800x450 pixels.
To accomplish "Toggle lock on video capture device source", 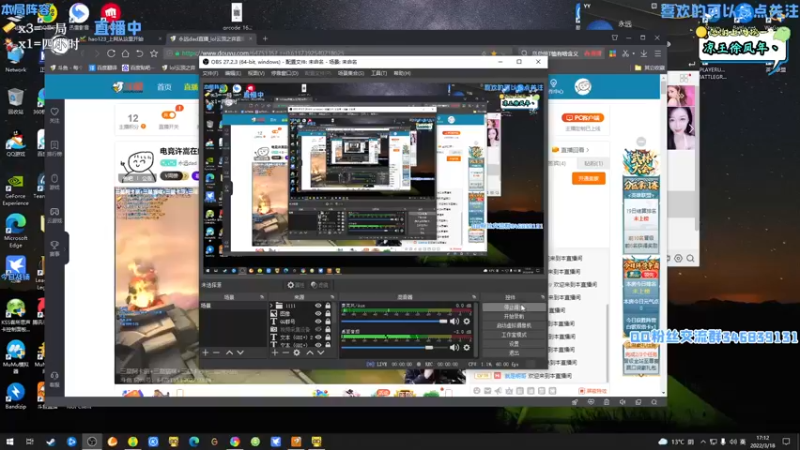I will pyautogui.click(x=328, y=329).
